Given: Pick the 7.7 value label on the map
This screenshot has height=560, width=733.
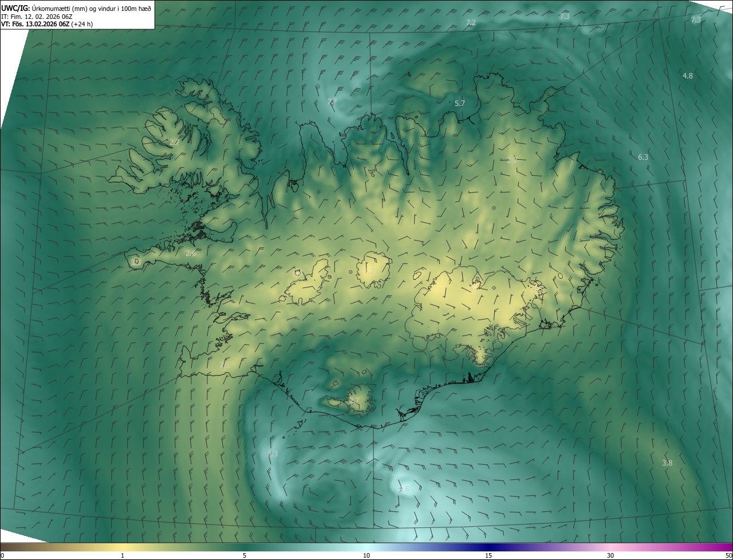Looking at the screenshot, I should click(332, 101).
